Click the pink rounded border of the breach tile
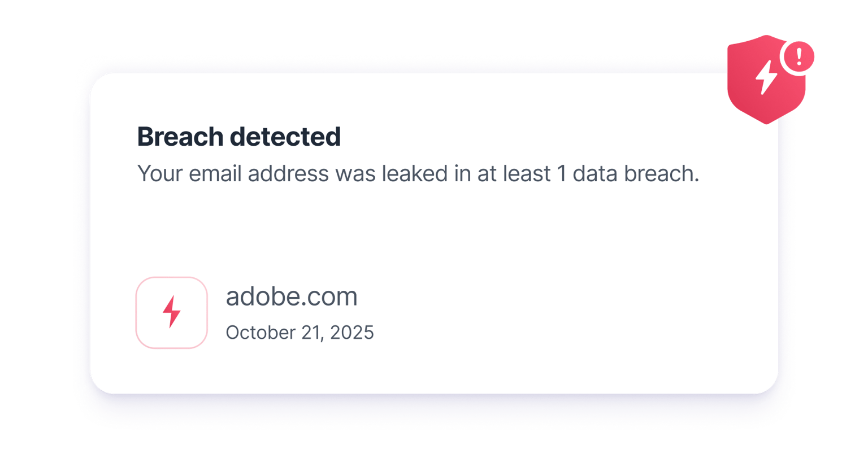 tap(137, 312)
